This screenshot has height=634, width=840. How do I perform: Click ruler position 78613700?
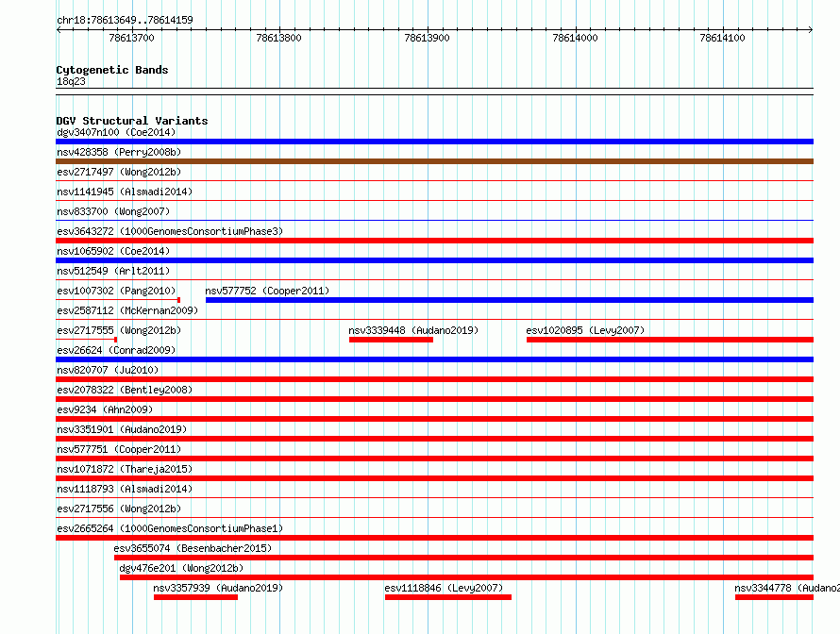(x=131, y=38)
